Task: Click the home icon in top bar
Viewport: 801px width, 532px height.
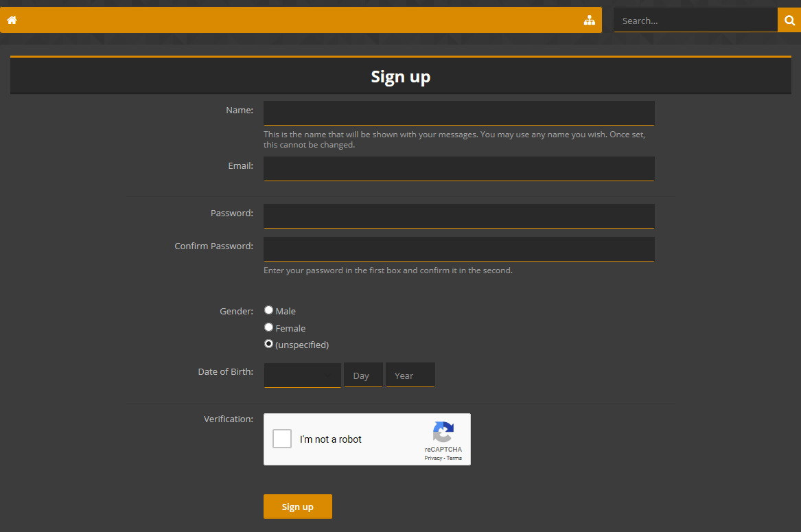Action: [x=12, y=21]
